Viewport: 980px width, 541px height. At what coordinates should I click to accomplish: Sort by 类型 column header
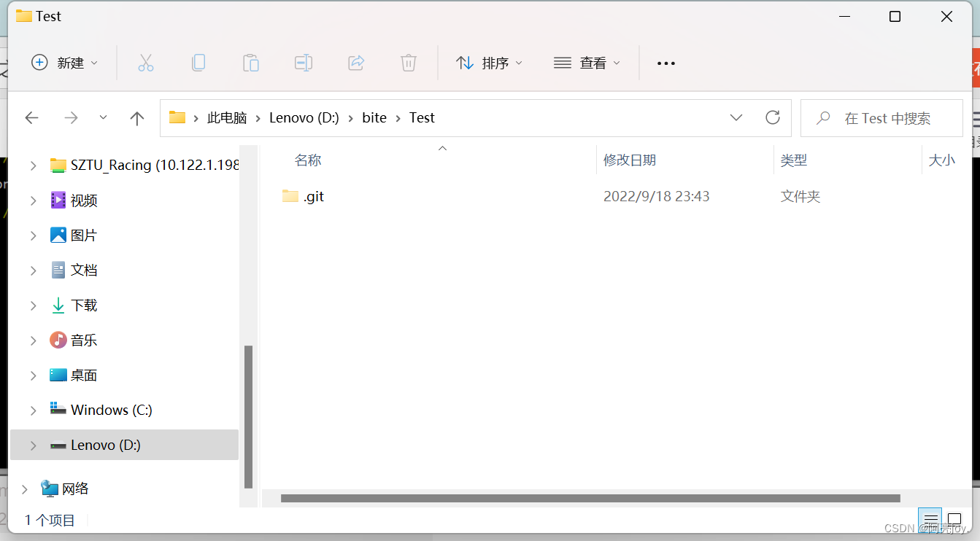[793, 160]
